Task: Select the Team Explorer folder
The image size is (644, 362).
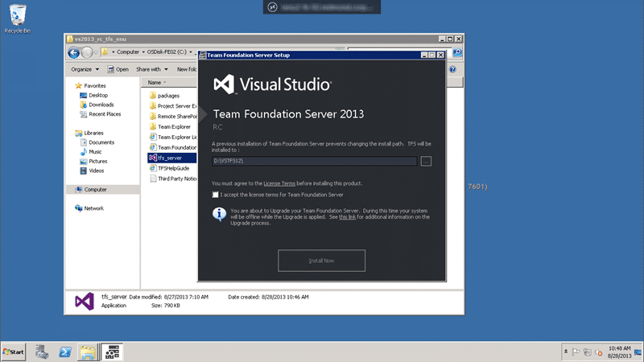Action: click(171, 127)
